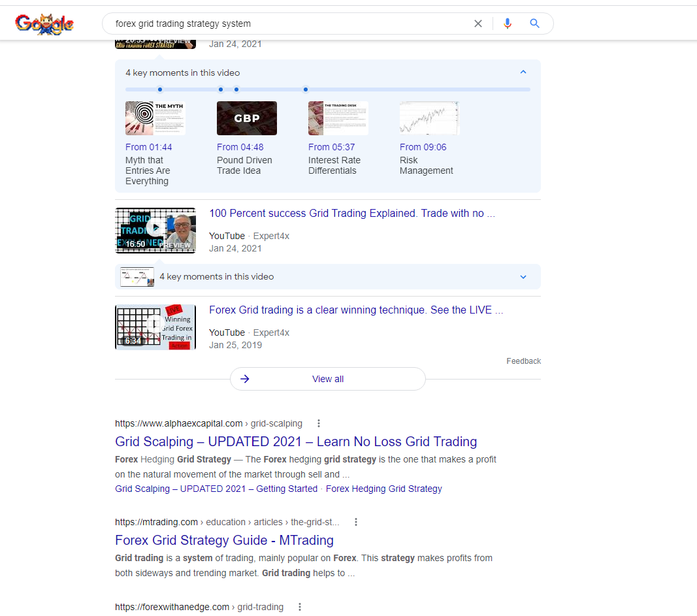Click the Google doodle logo
Image resolution: width=697 pixels, height=616 pixels.
click(44, 24)
